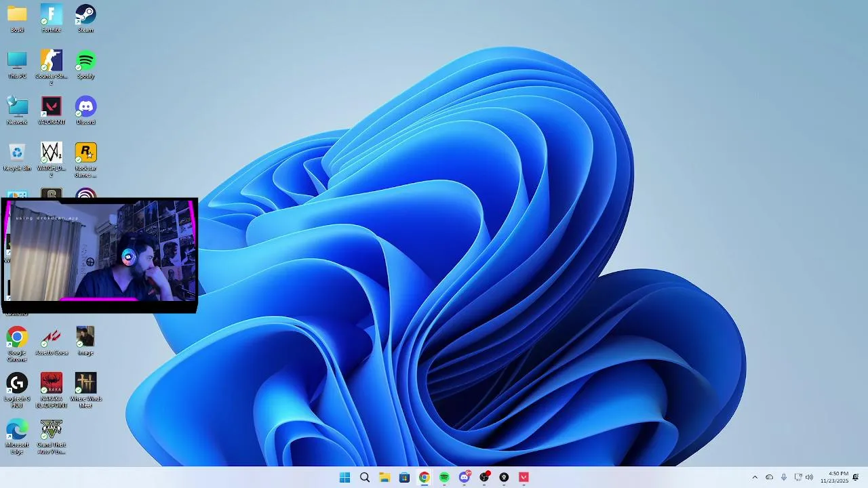868x488 pixels.
Task: Select the Discord desktop icon
Action: [85, 110]
